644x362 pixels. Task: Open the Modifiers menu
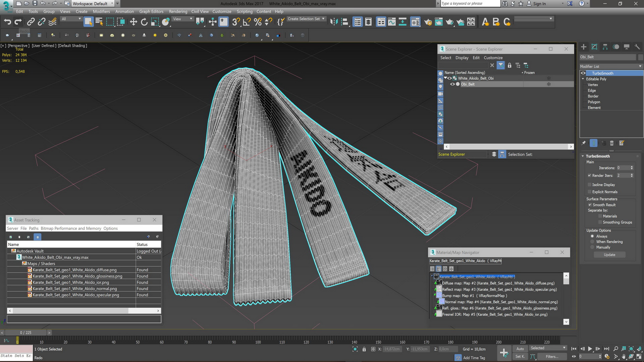pos(101,11)
